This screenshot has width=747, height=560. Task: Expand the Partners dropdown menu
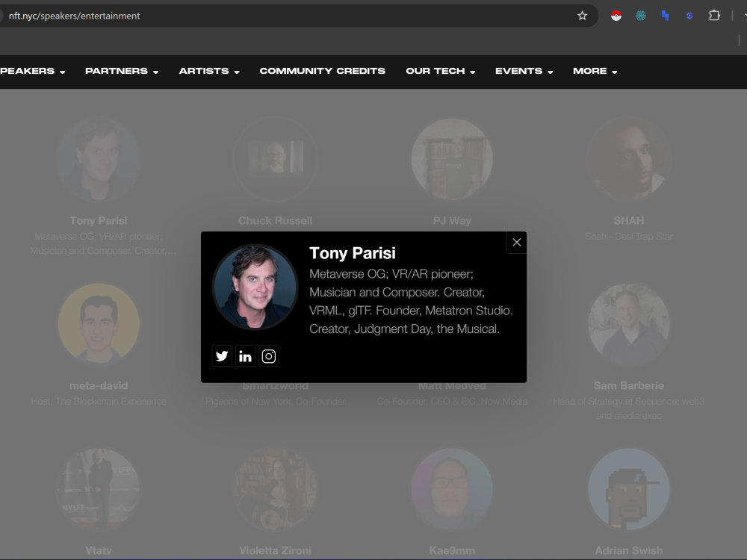[122, 71]
